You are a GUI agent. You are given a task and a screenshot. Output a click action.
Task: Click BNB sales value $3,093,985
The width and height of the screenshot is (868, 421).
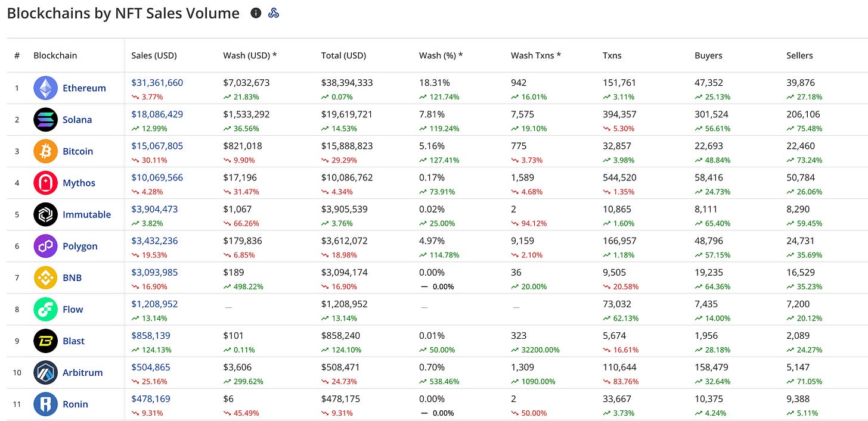click(154, 272)
